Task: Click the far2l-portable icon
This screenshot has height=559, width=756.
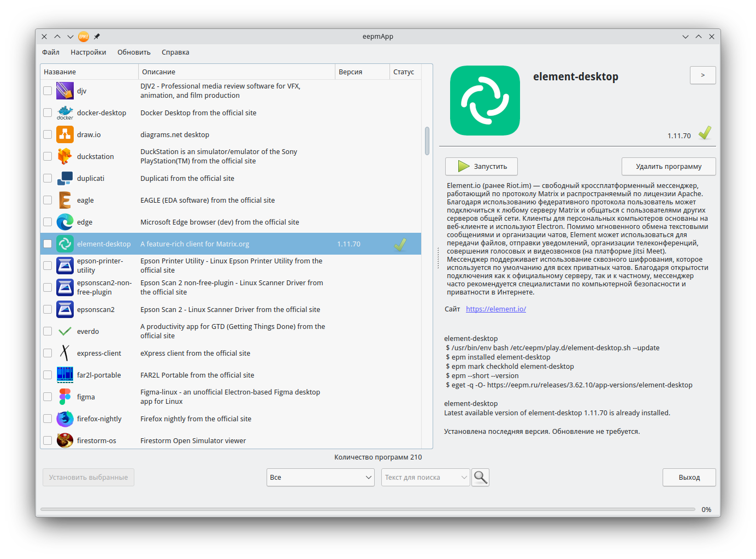Action: (x=65, y=375)
